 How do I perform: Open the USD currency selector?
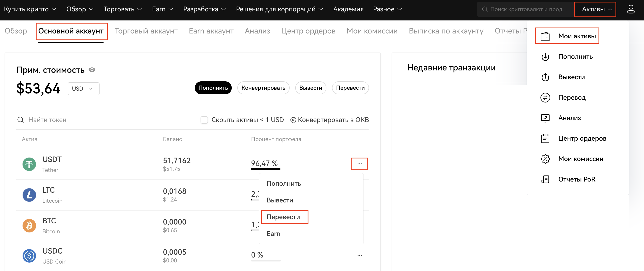pyautogui.click(x=84, y=89)
